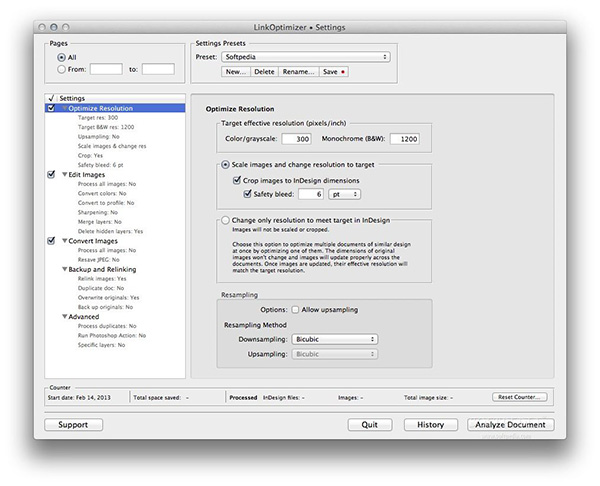The image size is (600, 486).
Task: Click 'Duplicate doc: No' tree row
Action: pyautogui.click(x=101, y=288)
